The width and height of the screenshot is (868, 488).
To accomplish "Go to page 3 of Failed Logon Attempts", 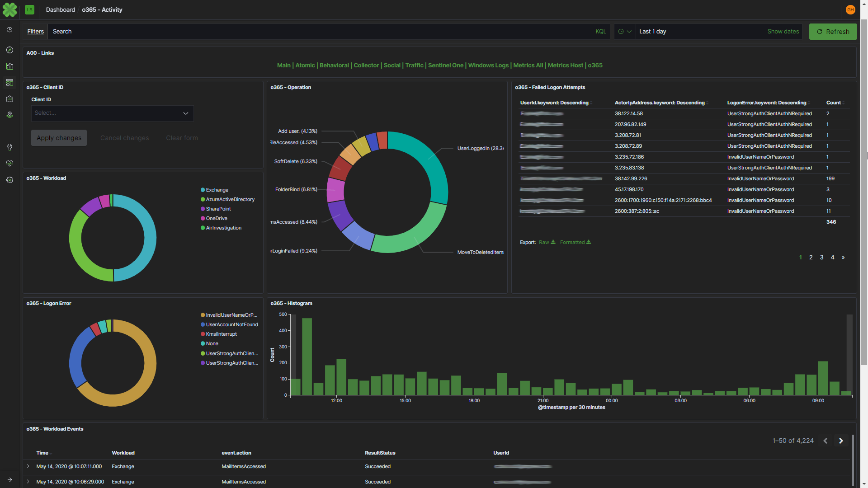I will [x=822, y=258].
